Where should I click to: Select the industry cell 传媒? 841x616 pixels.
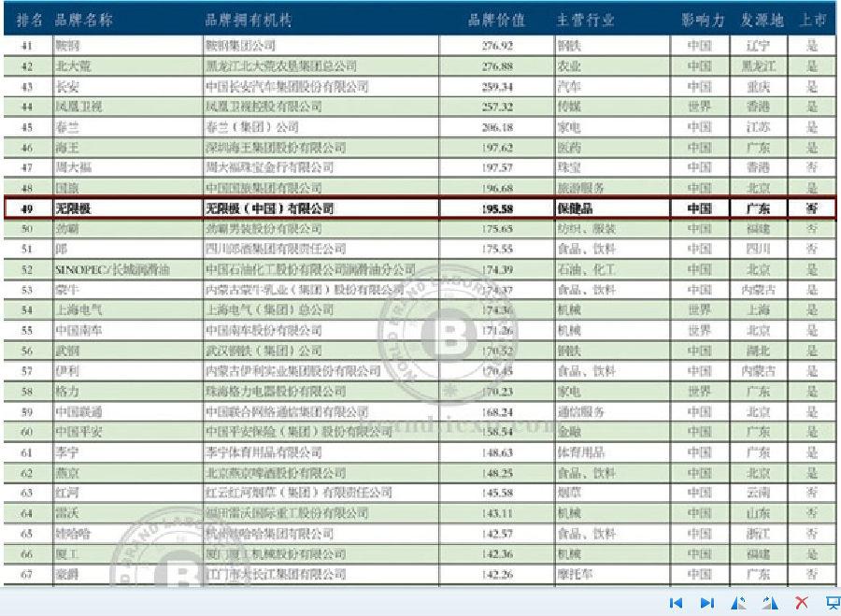point(569,107)
